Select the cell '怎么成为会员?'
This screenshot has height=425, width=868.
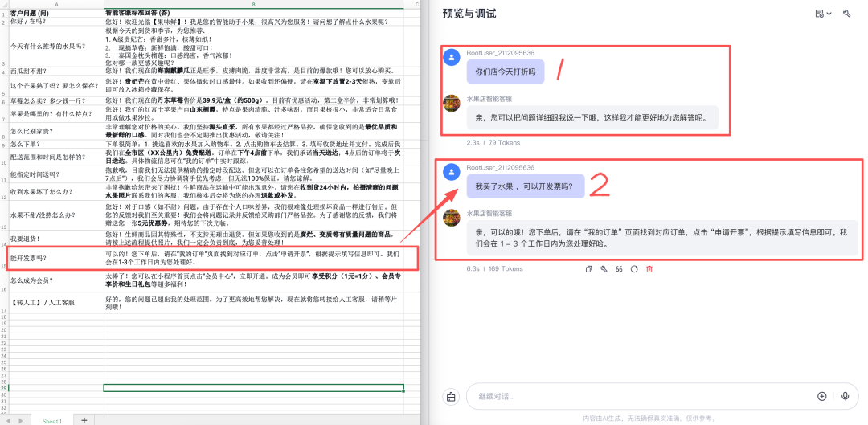click(x=56, y=280)
